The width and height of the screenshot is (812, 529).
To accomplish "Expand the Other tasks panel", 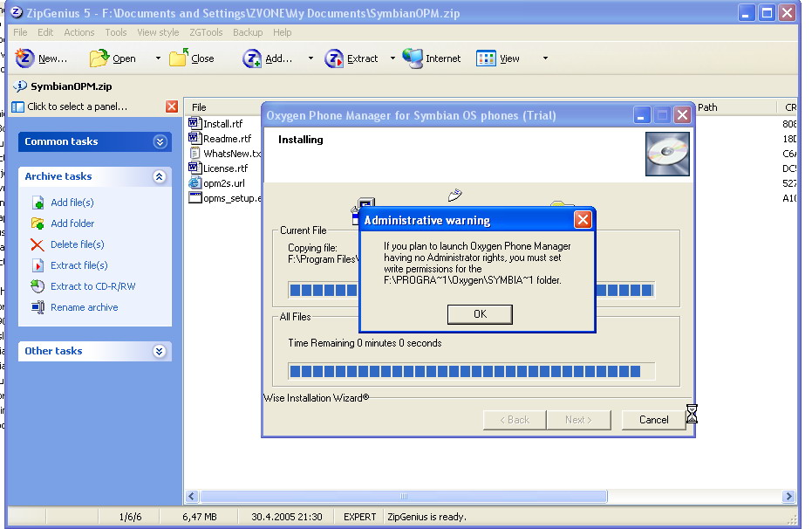I will click(x=160, y=351).
